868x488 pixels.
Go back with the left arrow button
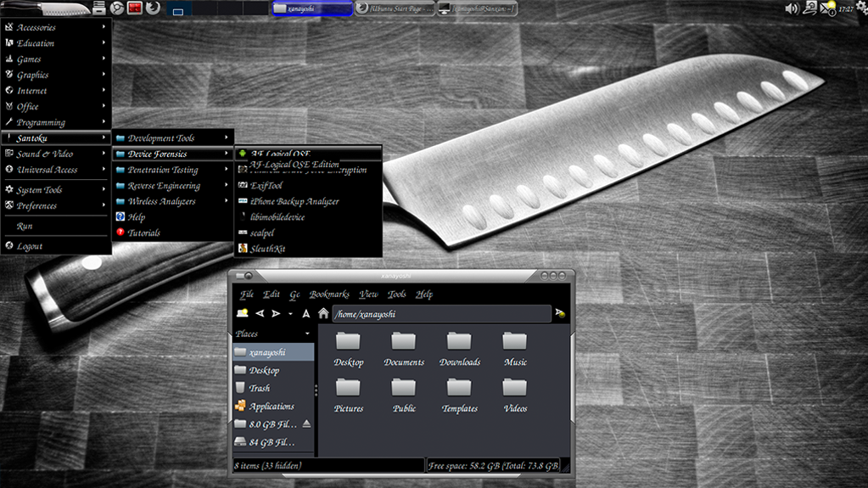pyautogui.click(x=260, y=313)
